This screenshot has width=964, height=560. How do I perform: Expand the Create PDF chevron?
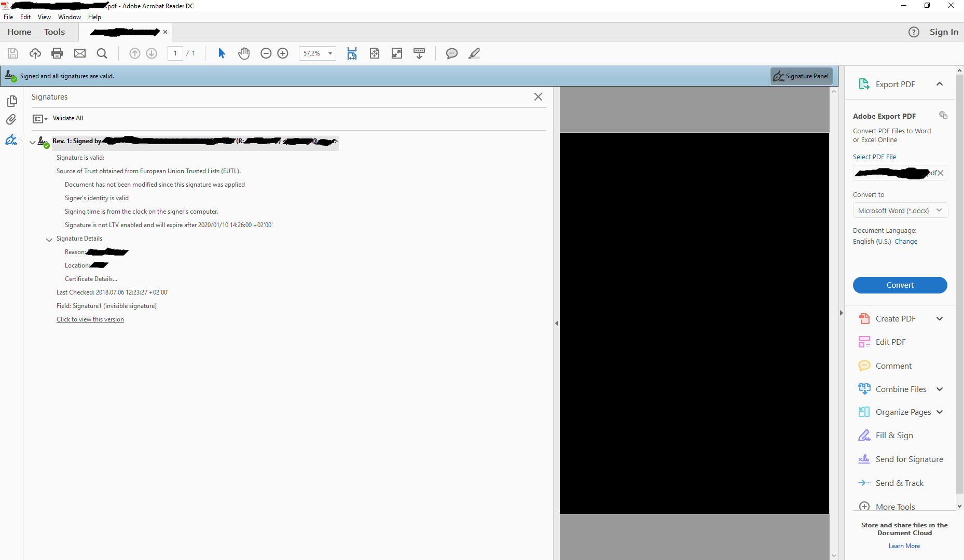tap(940, 319)
